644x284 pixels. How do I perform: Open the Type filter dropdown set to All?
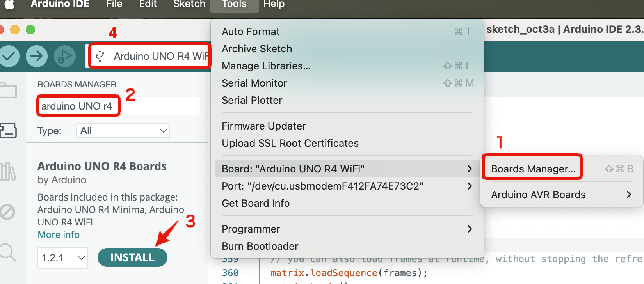(x=123, y=131)
